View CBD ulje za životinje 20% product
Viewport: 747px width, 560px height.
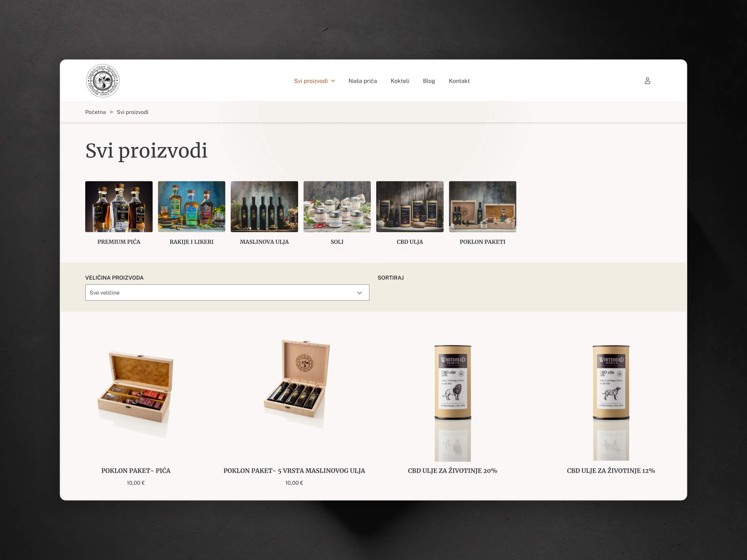[x=453, y=470]
